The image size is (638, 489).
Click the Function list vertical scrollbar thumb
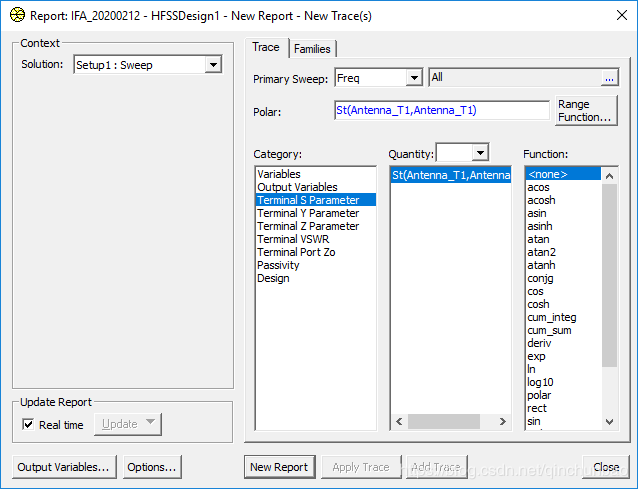(x=610, y=275)
